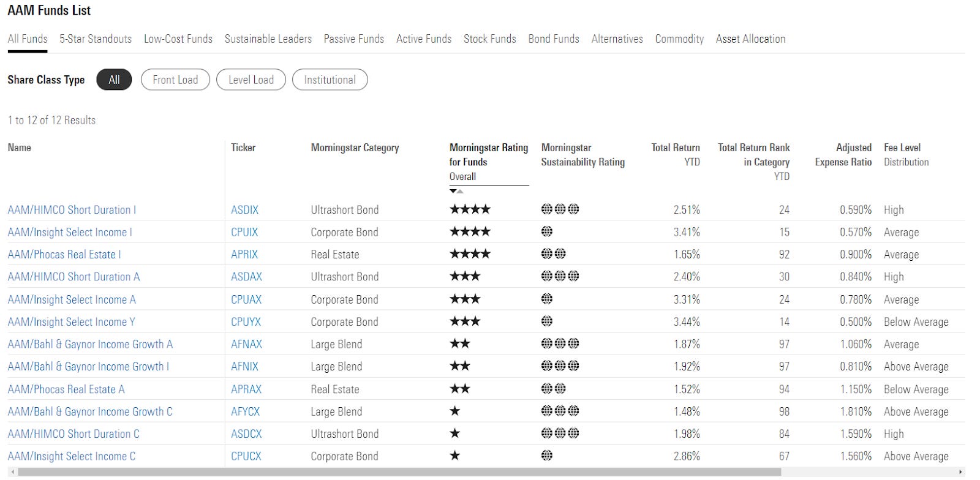The height and width of the screenshot is (480, 980).
Task: Click star rating in the CPUAX row
Action: click(x=465, y=299)
